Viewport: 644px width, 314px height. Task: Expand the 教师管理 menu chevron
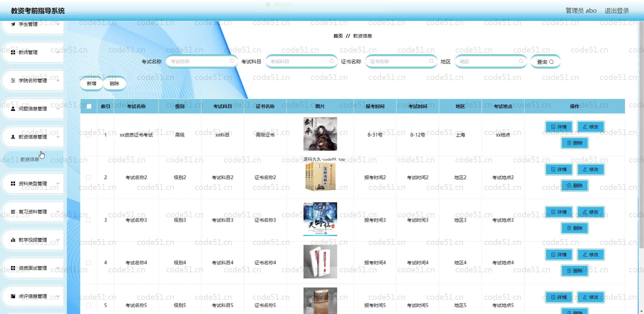click(58, 52)
